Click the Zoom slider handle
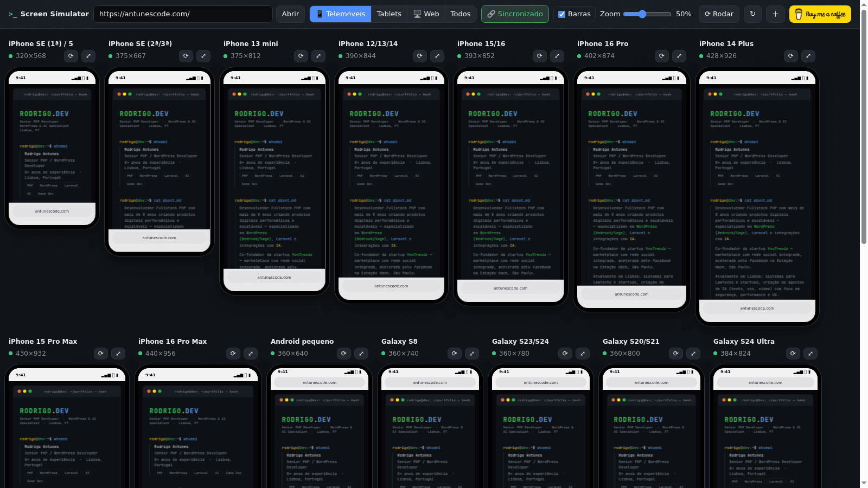The height and width of the screenshot is (488, 868). pyautogui.click(x=642, y=14)
